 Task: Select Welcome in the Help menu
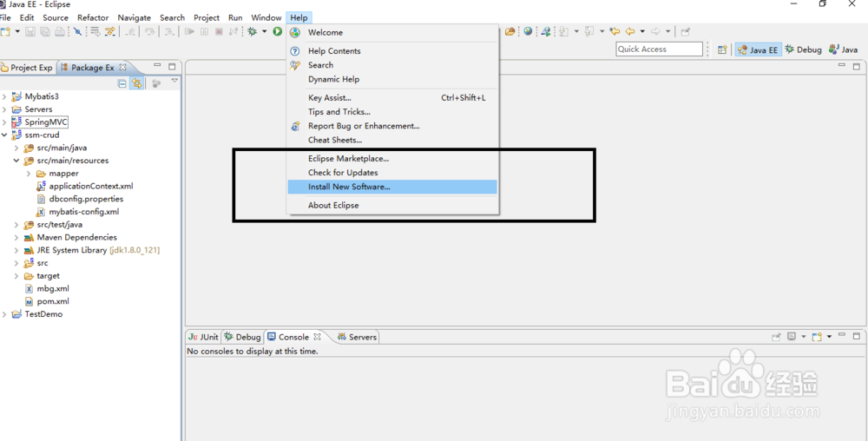[392, 33]
